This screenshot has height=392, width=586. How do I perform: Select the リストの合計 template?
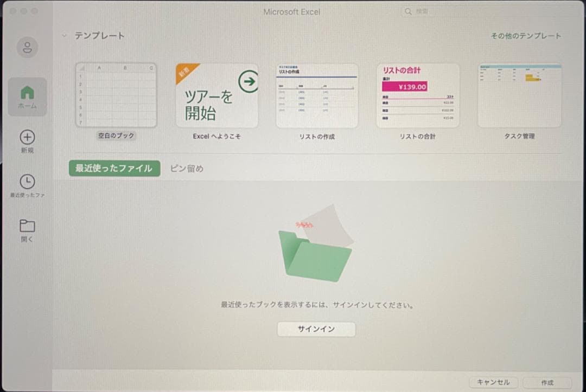tap(418, 95)
